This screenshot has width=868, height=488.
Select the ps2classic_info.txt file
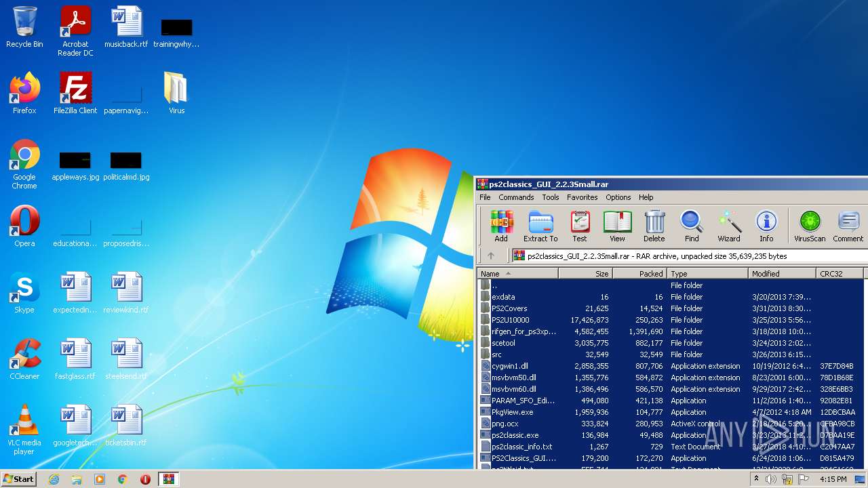(671, 447)
